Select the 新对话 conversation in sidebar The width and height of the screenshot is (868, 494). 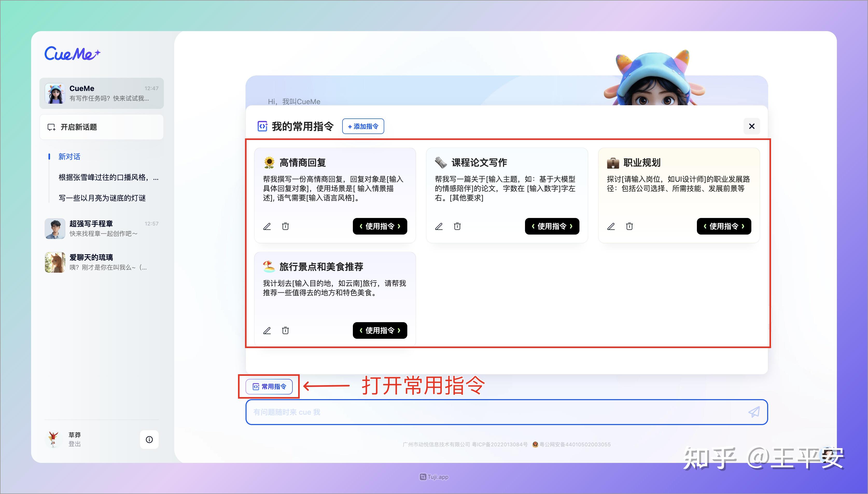pyautogui.click(x=69, y=156)
